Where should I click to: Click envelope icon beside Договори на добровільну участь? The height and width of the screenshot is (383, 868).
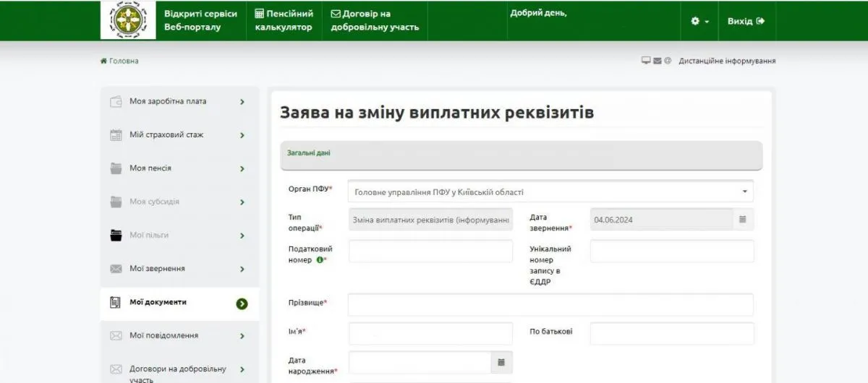point(116,370)
